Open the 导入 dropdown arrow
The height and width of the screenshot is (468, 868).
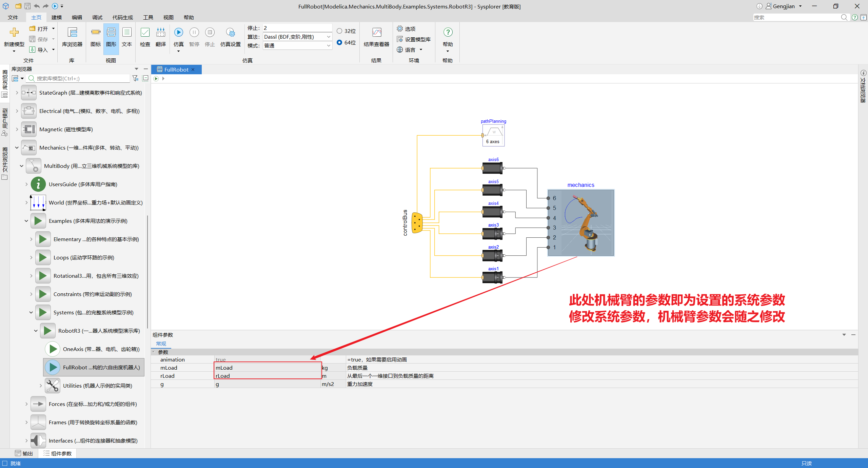pos(53,50)
